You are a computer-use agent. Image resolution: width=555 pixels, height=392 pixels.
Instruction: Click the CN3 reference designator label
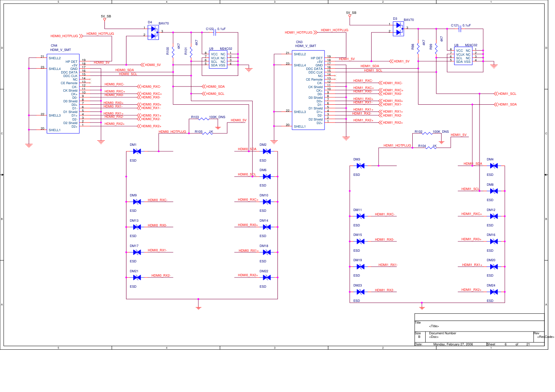[299, 42]
